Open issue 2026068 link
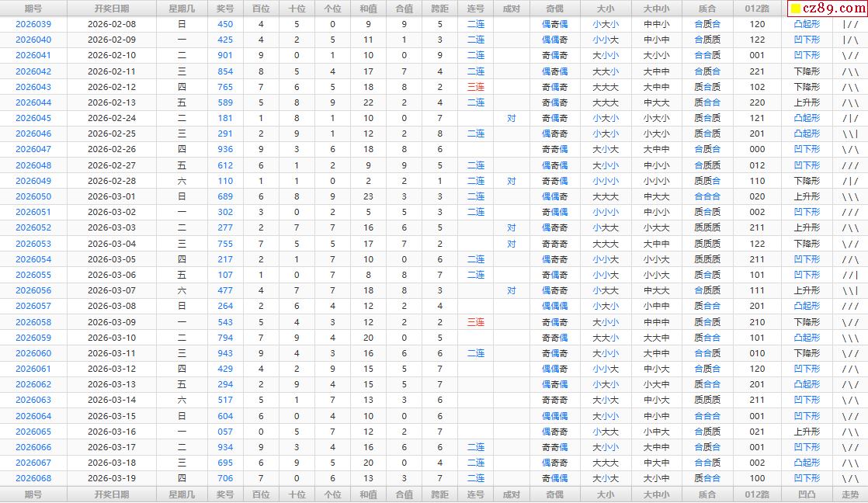This screenshot has height=503, width=868. [x=33, y=478]
